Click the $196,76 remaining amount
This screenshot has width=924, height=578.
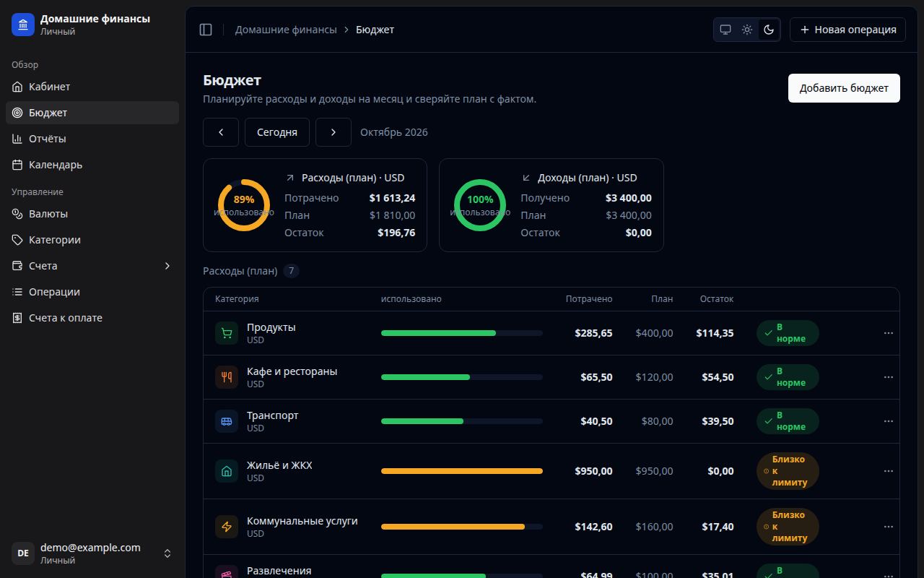396,233
